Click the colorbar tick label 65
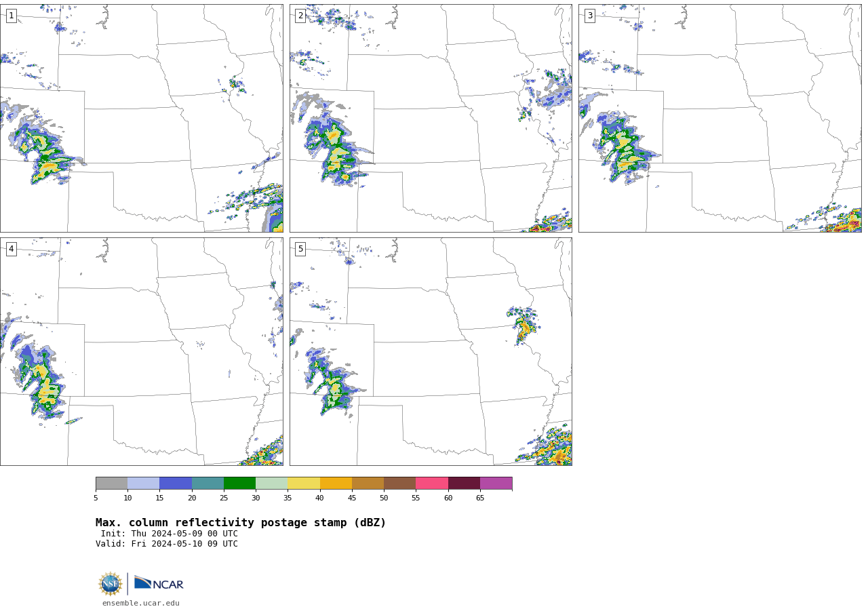Screen dimensions: 868x611 click(480, 498)
